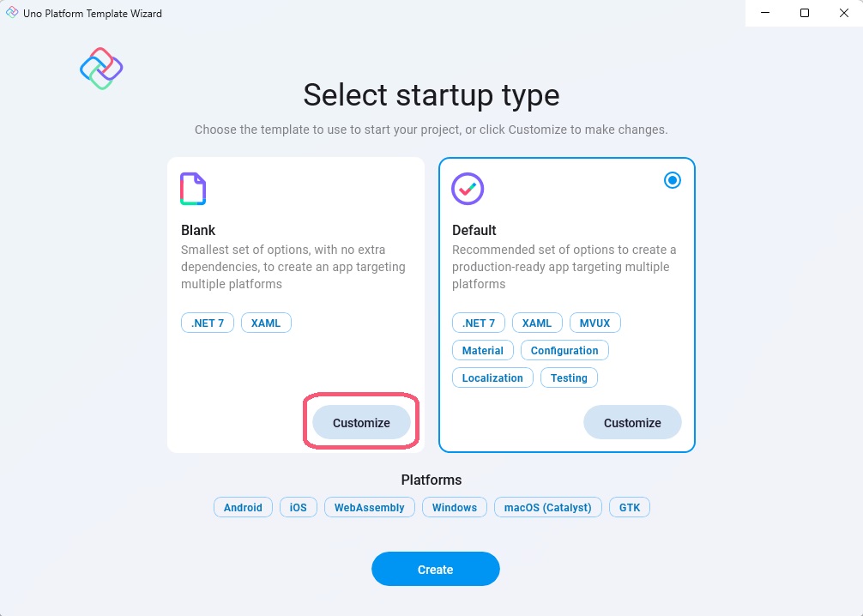Click the wizard icon in the title bar
Viewport: 863px width, 616px height.
click(10, 13)
